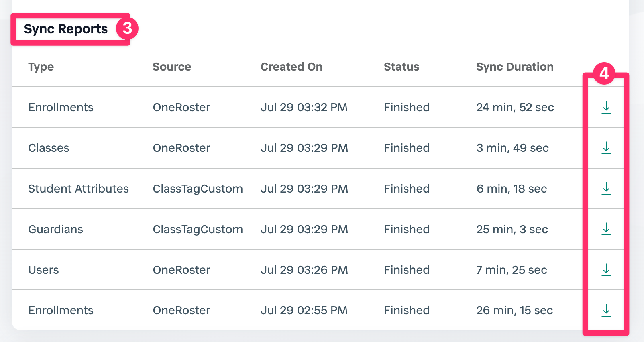Download the Student Attributes sync report
The width and height of the screenshot is (644, 342).
coord(606,188)
